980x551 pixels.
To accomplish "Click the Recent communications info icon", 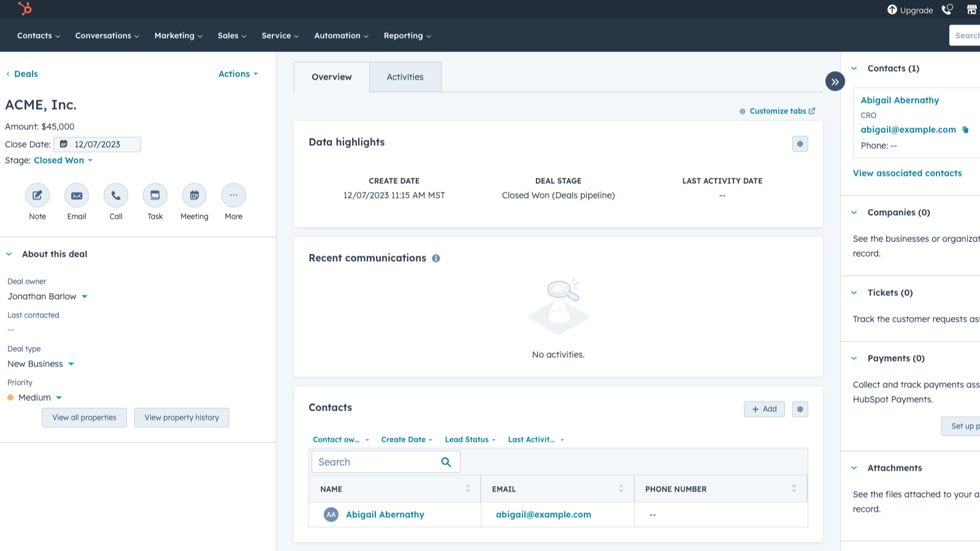I will click(436, 259).
